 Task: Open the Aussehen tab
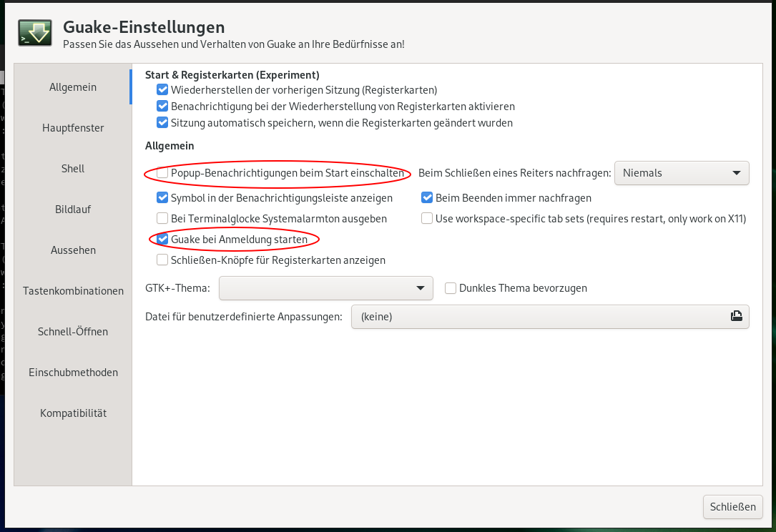pos(73,250)
